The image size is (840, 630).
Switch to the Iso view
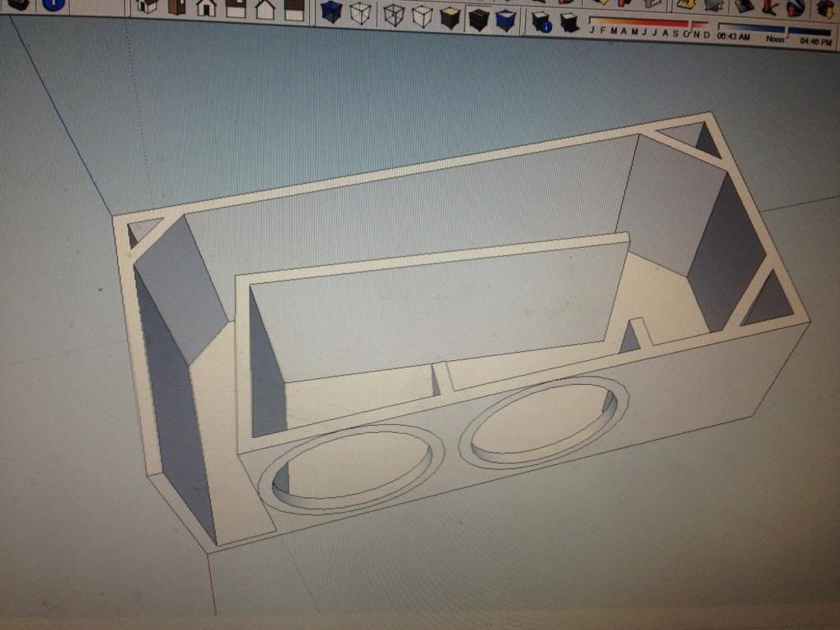coord(147,7)
